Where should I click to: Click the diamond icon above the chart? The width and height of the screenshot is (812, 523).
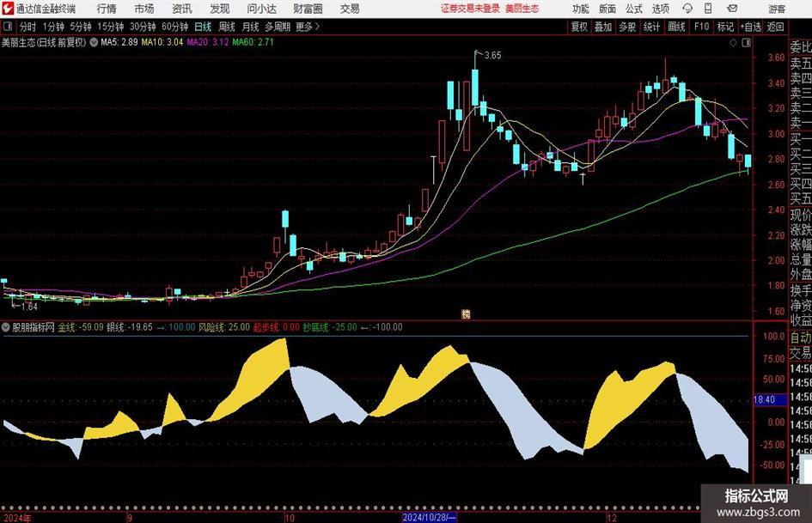pyautogui.click(x=733, y=43)
